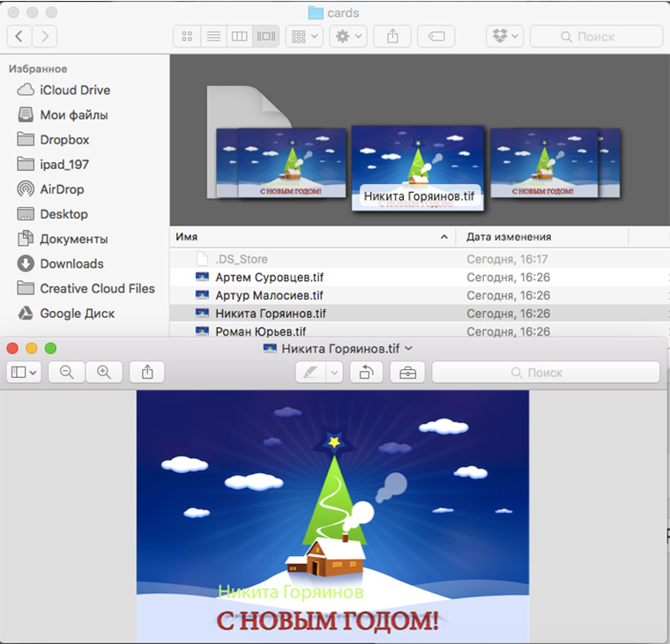Click the Finder share button
670x644 pixels.
coord(392,36)
